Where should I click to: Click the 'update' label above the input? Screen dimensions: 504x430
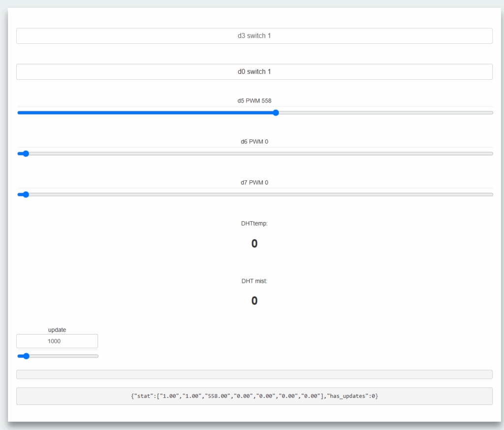[x=57, y=330]
